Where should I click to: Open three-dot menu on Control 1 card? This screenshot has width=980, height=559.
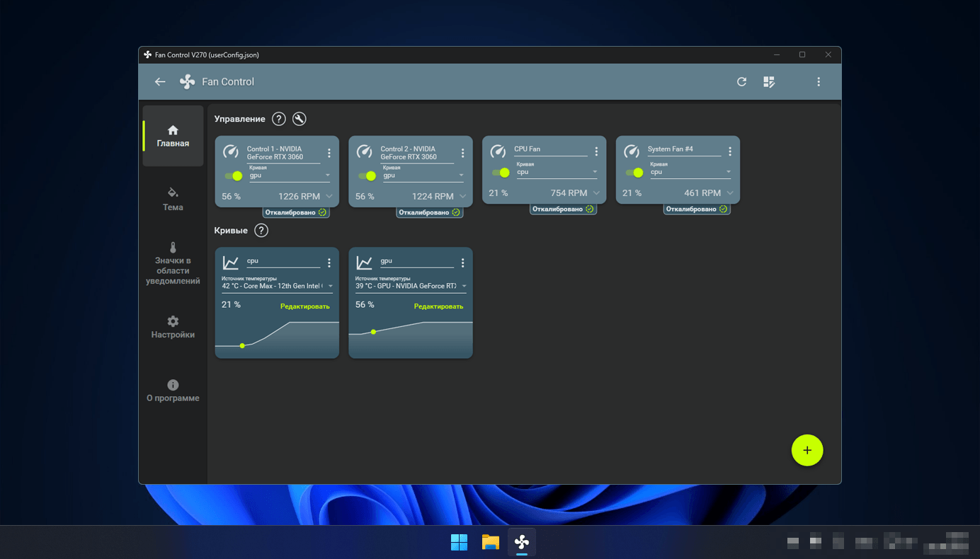(x=329, y=153)
